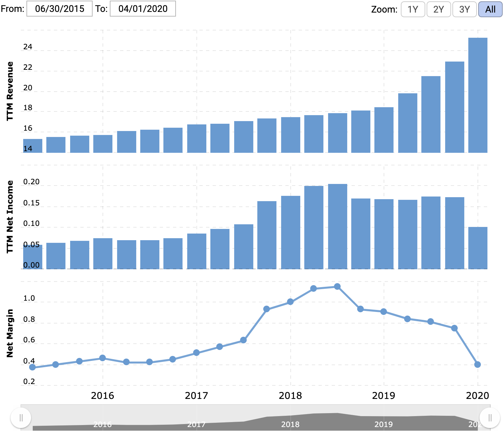Click the From: label
Screen dimensions: 504x432
(13, 9)
